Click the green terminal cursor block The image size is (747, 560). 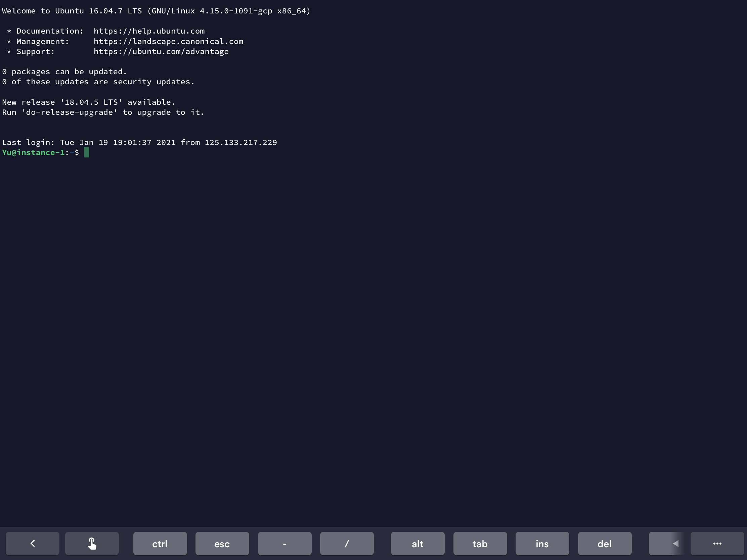(86, 152)
